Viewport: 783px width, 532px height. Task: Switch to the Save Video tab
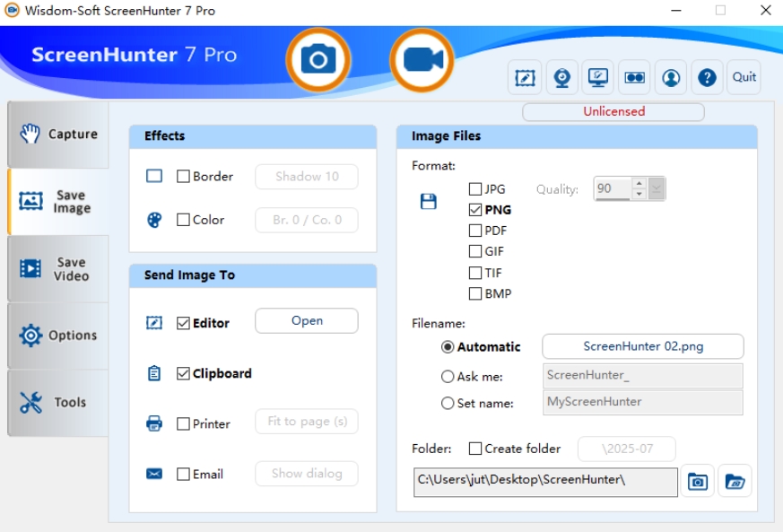coord(58,269)
